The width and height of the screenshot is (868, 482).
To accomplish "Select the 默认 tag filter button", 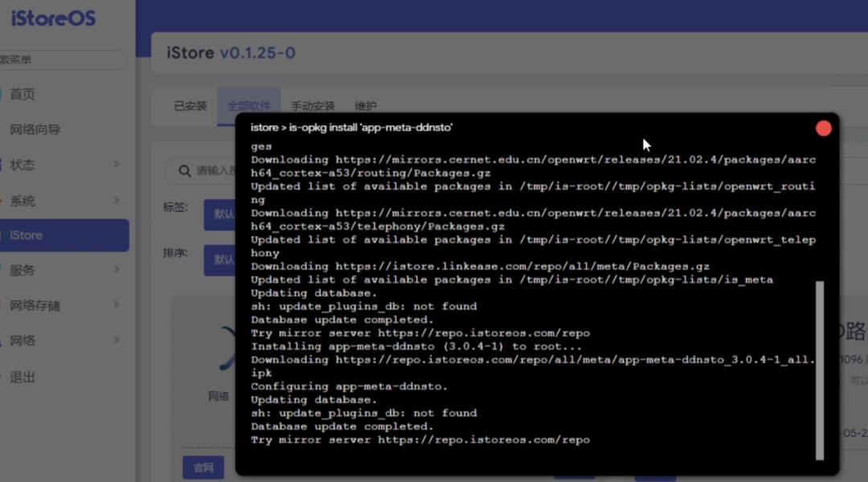I will 220,214.
